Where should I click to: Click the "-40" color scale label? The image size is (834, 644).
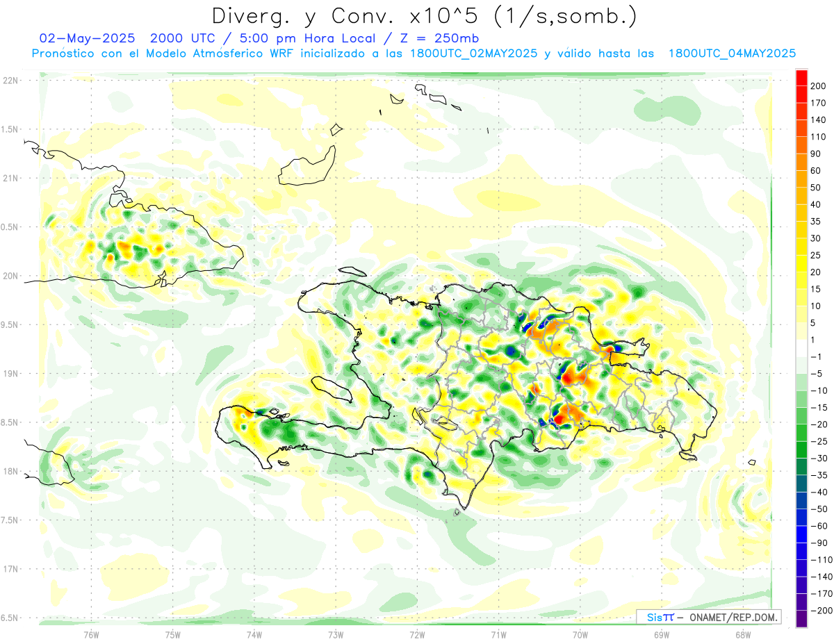[x=819, y=492]
